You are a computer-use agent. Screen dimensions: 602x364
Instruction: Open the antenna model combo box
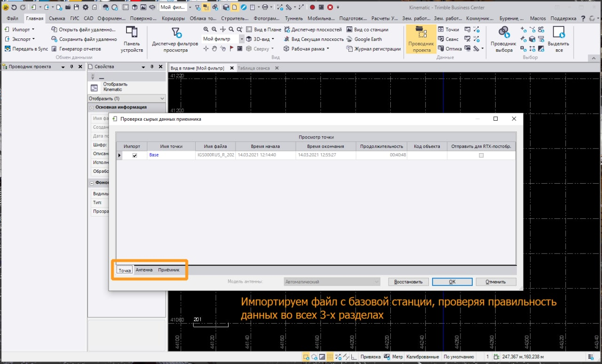coord(332,282)
